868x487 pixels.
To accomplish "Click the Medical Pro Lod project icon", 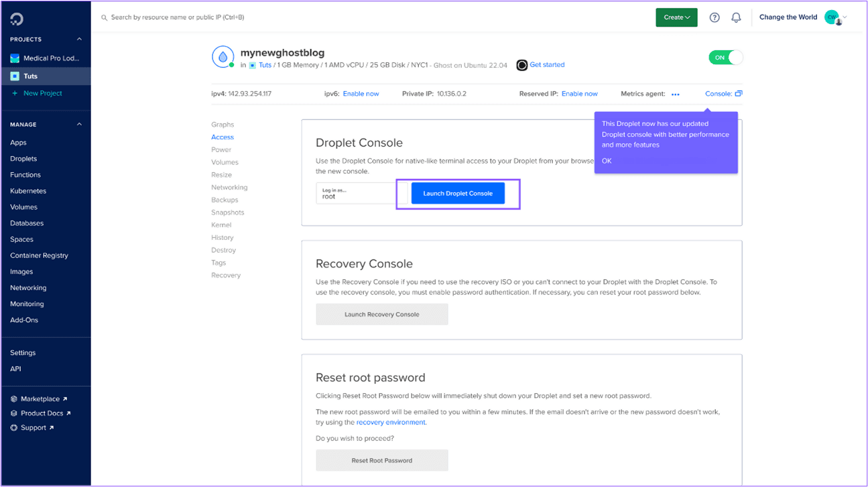I will pyautogui.click(x=15, y=58).
